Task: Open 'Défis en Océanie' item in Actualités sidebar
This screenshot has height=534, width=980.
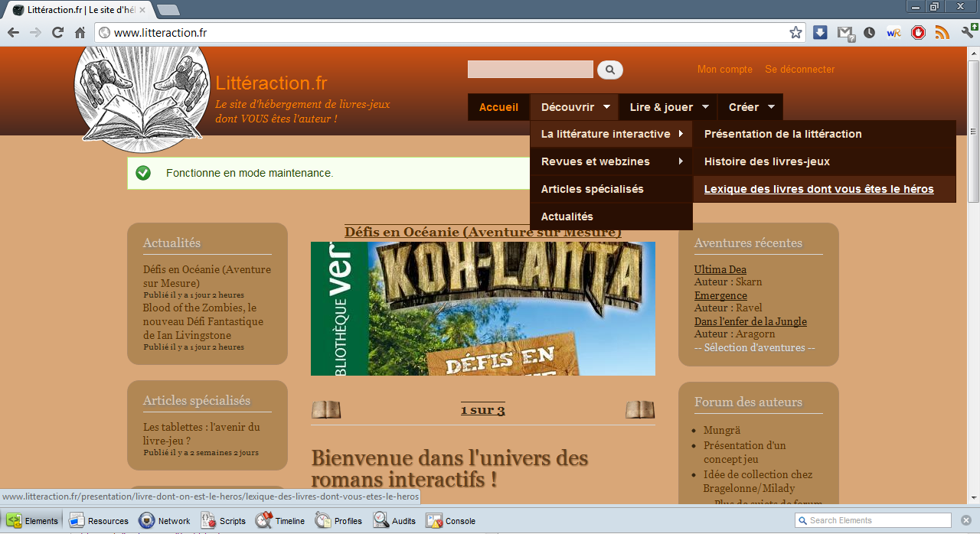Action: pos(207,276)
